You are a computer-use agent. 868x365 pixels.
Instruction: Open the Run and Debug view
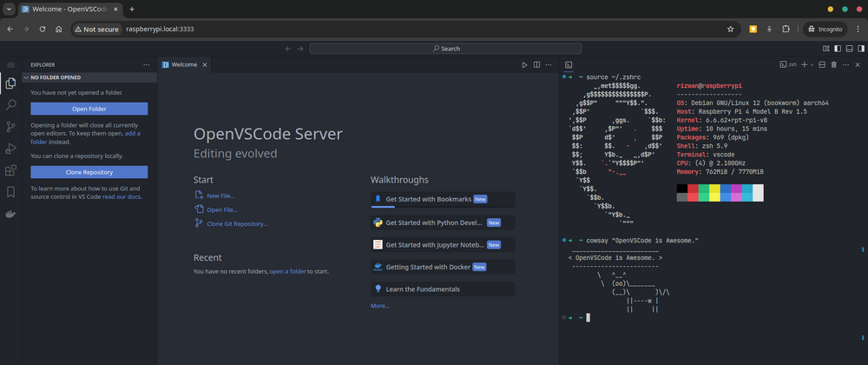10,149
